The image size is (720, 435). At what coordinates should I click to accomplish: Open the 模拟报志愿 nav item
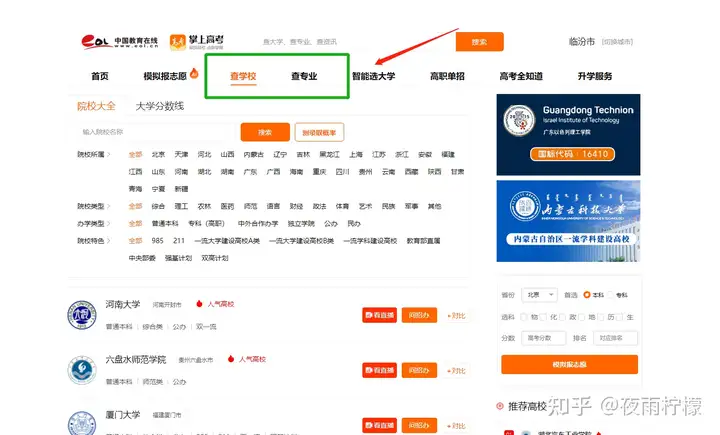click(x=165, y=76)
